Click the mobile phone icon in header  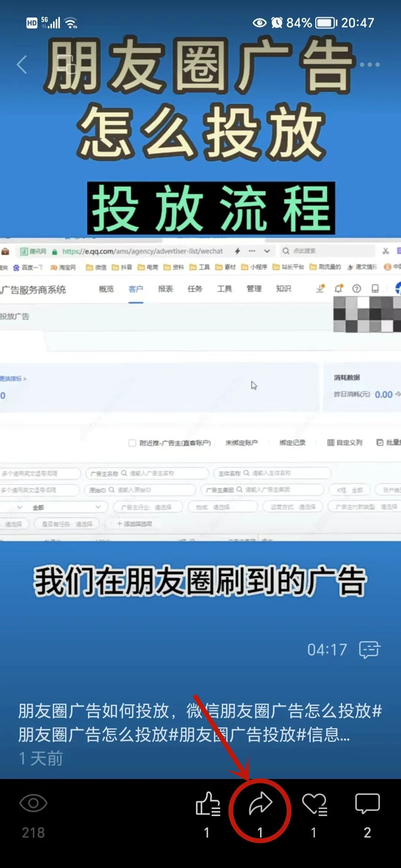(x=375, y=289)
